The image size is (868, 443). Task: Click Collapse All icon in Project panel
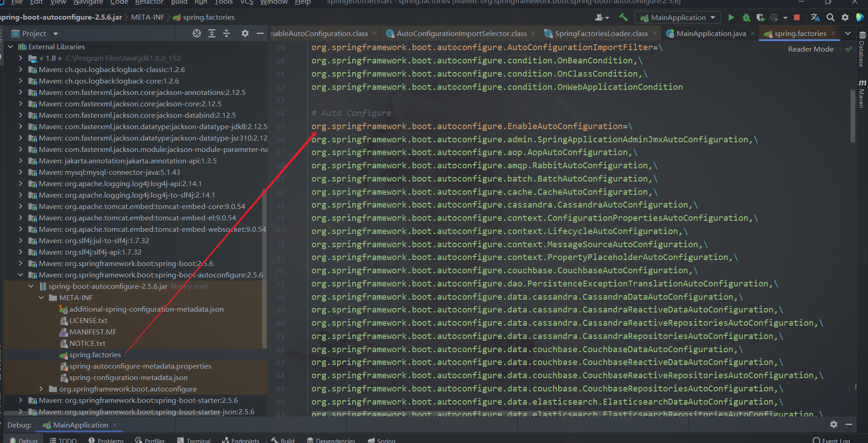[x=226, y=33]
